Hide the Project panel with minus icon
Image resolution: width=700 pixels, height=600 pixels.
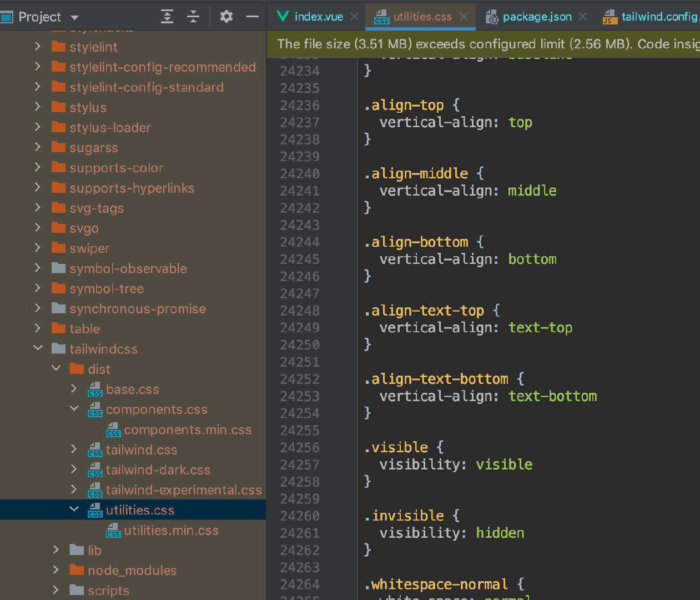(253, 17)
